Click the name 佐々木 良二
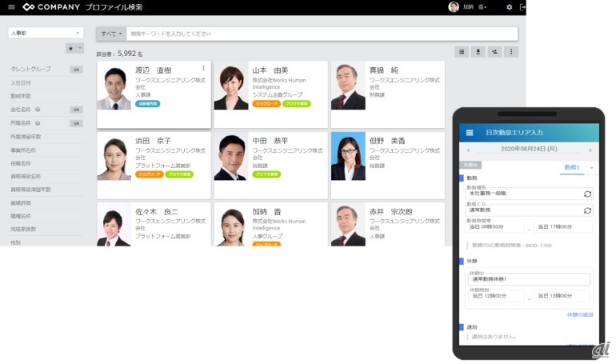This screenshot has height=364, width=616. [157, 212]
